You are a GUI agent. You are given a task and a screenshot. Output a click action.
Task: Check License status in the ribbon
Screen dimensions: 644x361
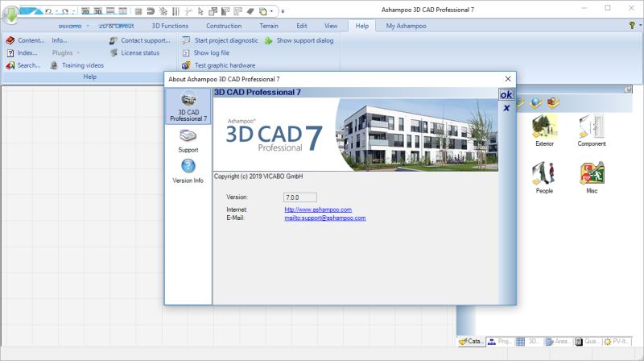click(x=134, y=52)
